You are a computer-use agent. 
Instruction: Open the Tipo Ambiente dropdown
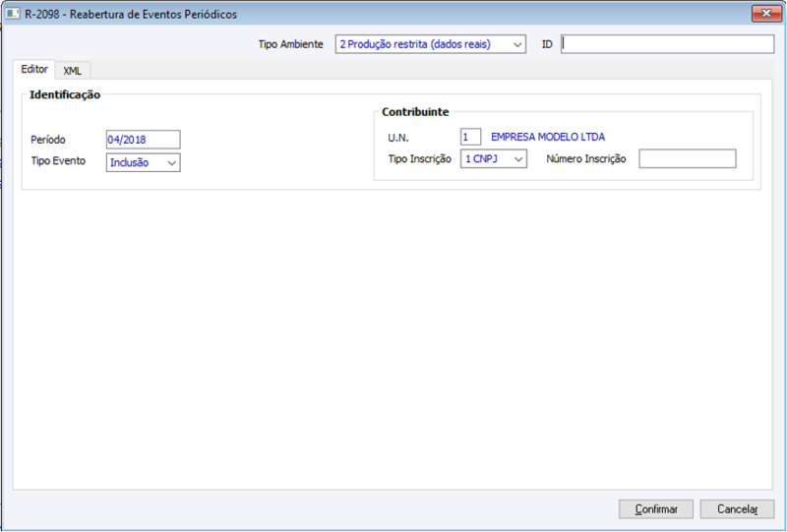click(431, 44)
